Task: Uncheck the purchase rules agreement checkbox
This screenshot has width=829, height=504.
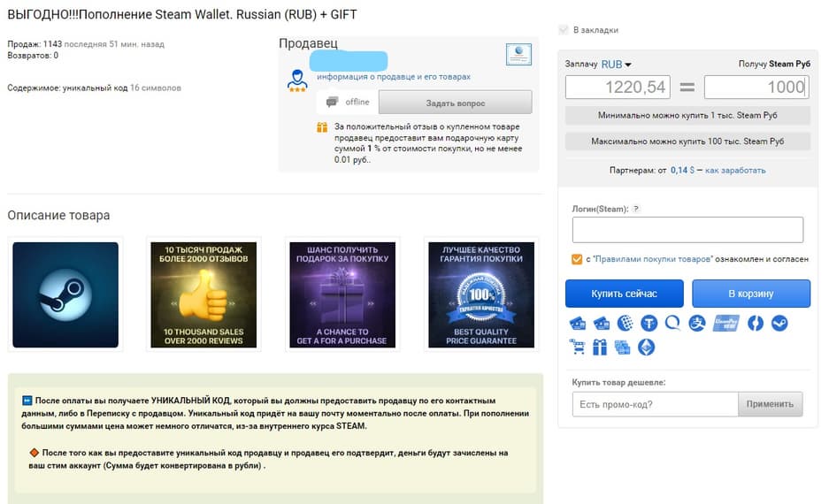Action: pos(577,259)
